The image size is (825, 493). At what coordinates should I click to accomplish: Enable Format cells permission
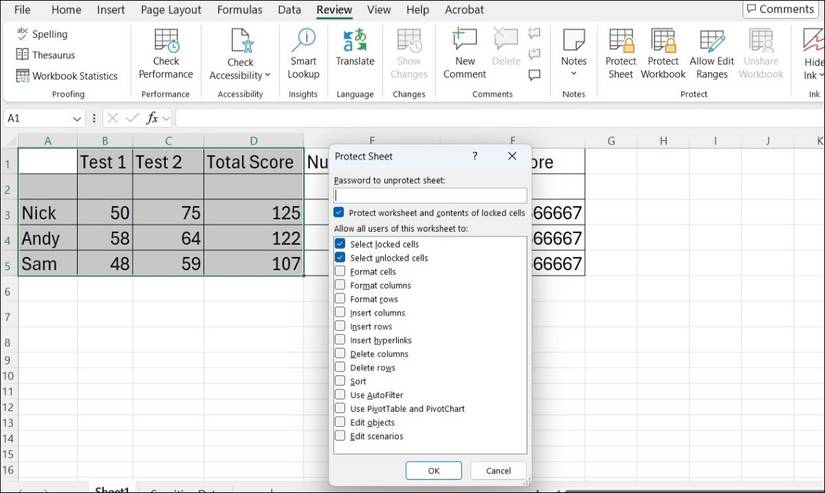(x=340, y=271)
